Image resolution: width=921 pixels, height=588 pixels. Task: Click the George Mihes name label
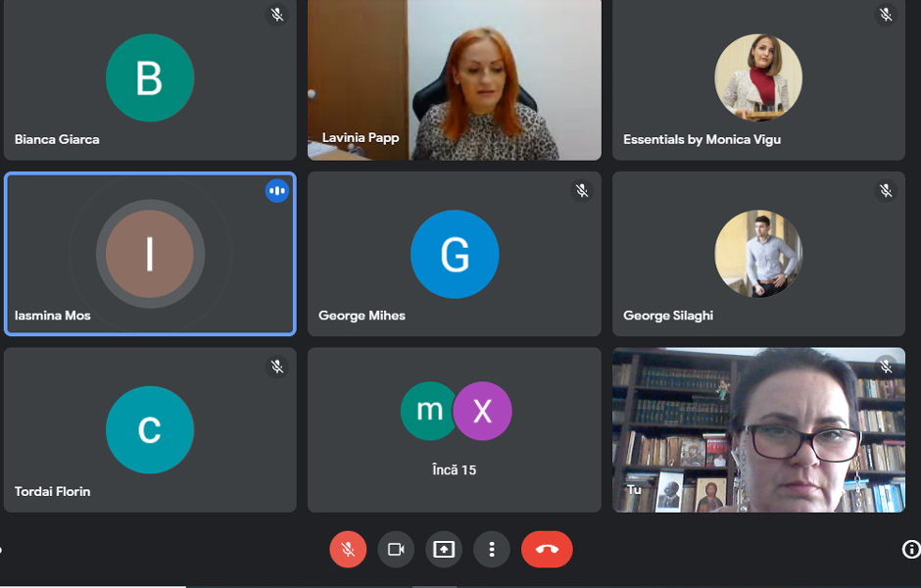click(x=362, y=316)
